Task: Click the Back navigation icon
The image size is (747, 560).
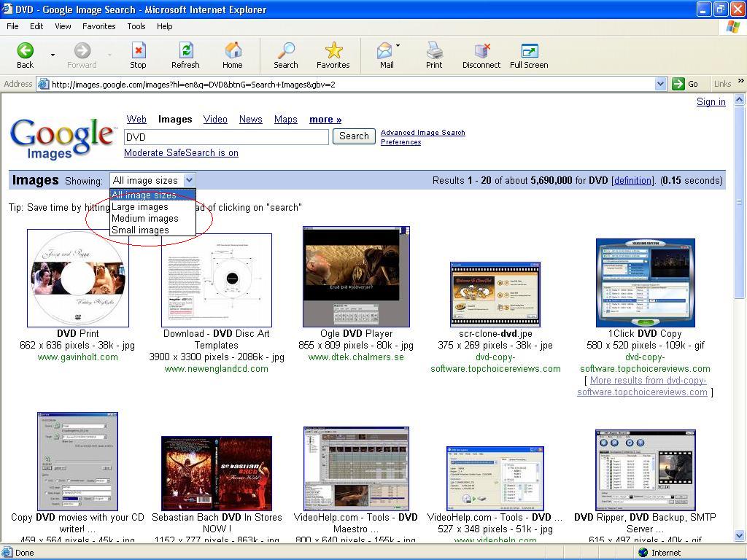Action: 26,50
